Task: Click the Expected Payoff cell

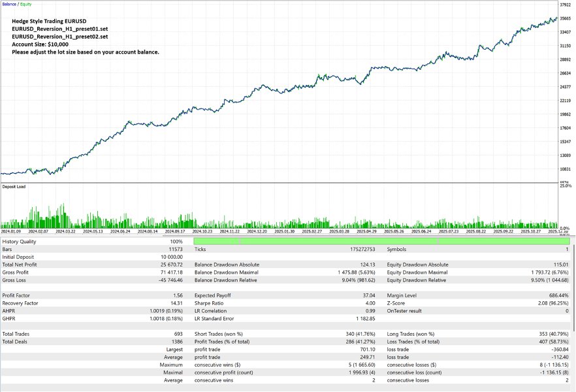Action: [216, 295]
